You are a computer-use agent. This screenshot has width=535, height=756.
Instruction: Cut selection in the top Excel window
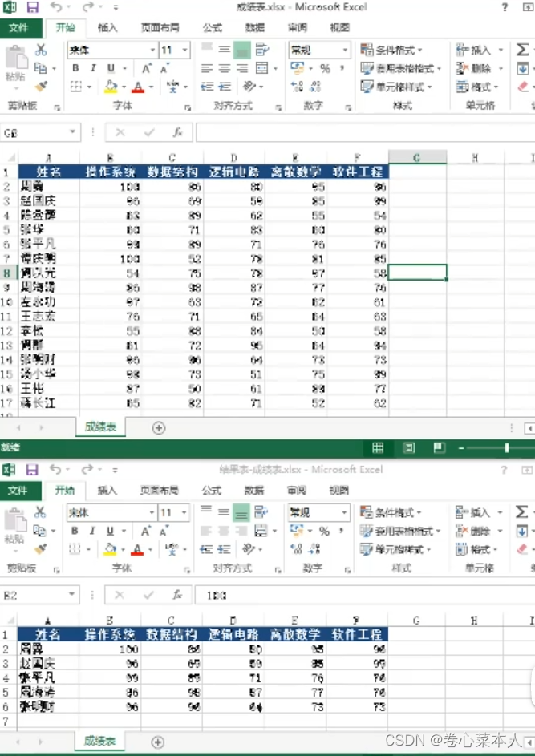coord(41,50)
